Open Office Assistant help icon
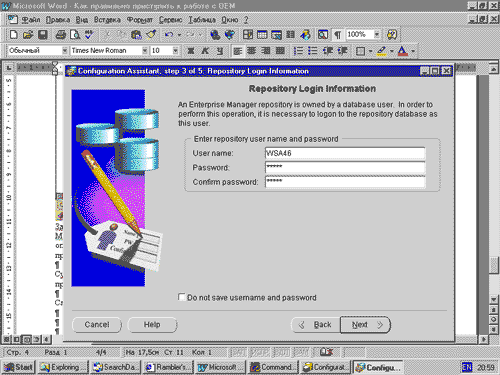500x375 pixels. (x=392, y=35)
